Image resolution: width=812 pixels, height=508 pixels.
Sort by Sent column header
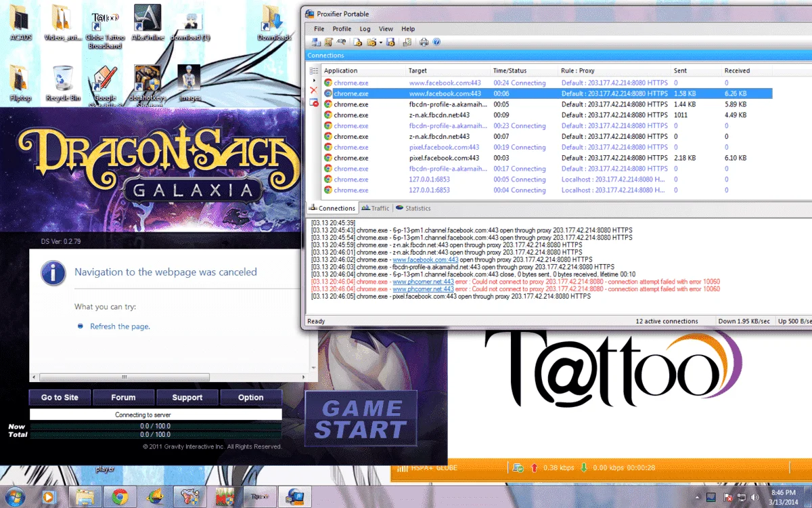696,70
